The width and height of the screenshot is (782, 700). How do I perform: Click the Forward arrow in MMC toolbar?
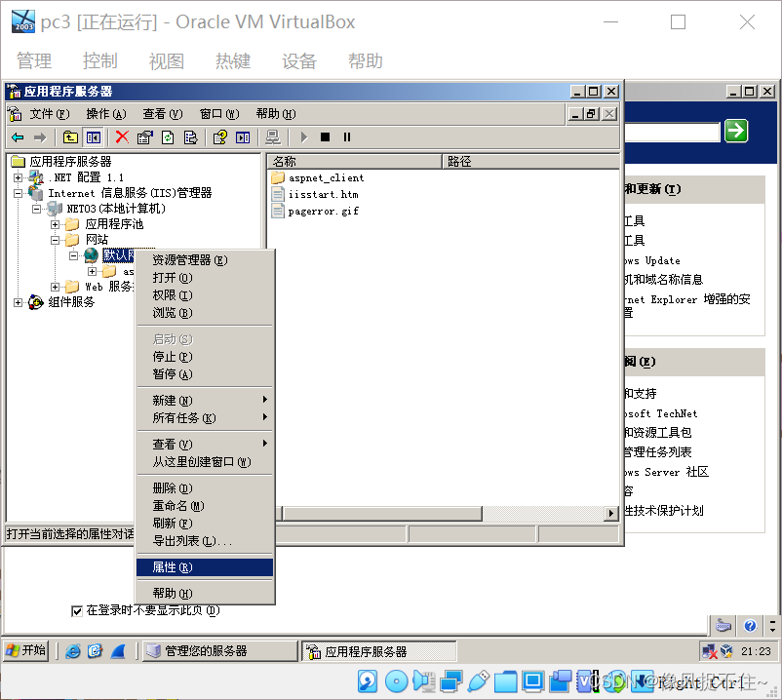pyautogui.click(x=40, y=137)
